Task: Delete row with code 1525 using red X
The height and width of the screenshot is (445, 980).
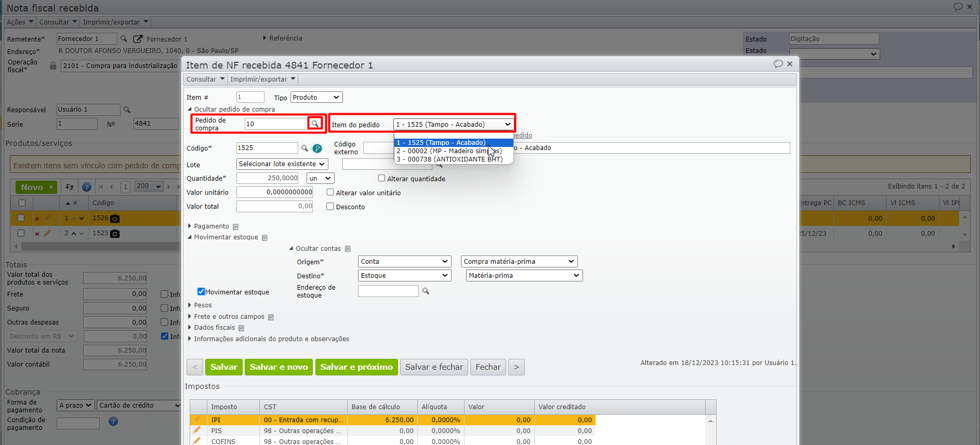Action: click(x=37, y=234)
